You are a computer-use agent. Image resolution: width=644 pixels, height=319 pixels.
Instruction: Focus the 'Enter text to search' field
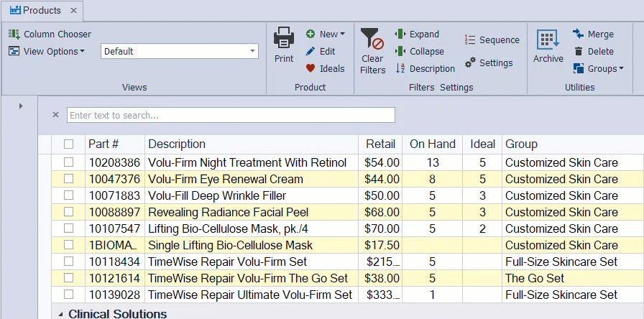click(231, 115)
